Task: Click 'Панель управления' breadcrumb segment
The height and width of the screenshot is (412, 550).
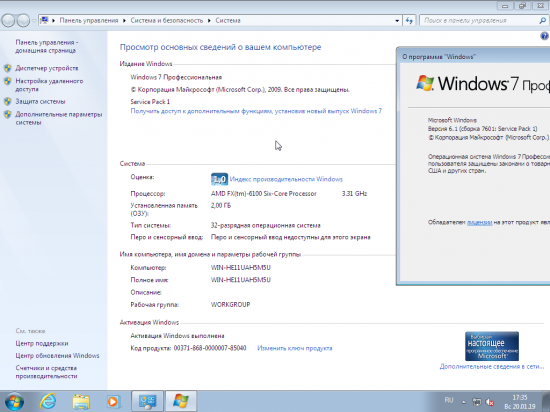Action: 88,21
